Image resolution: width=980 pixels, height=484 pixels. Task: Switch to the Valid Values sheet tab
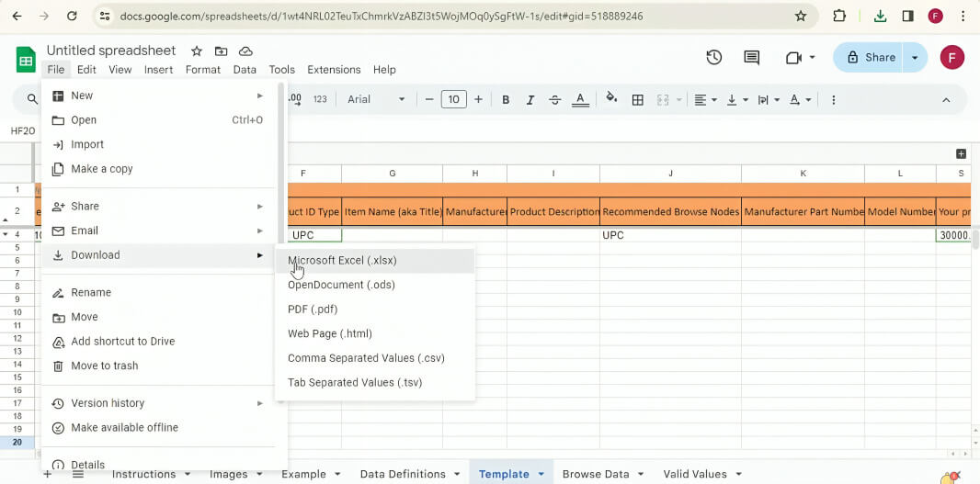click(x=695, y=474)
